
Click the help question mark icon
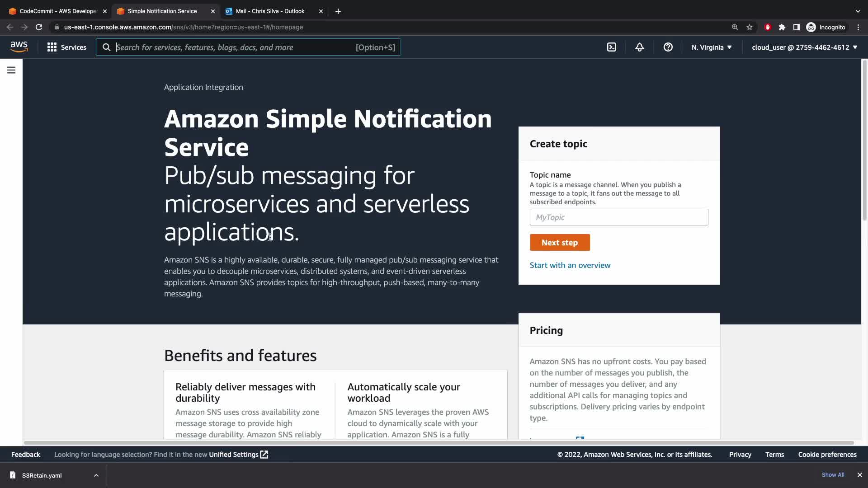click(x=668, y=47)
